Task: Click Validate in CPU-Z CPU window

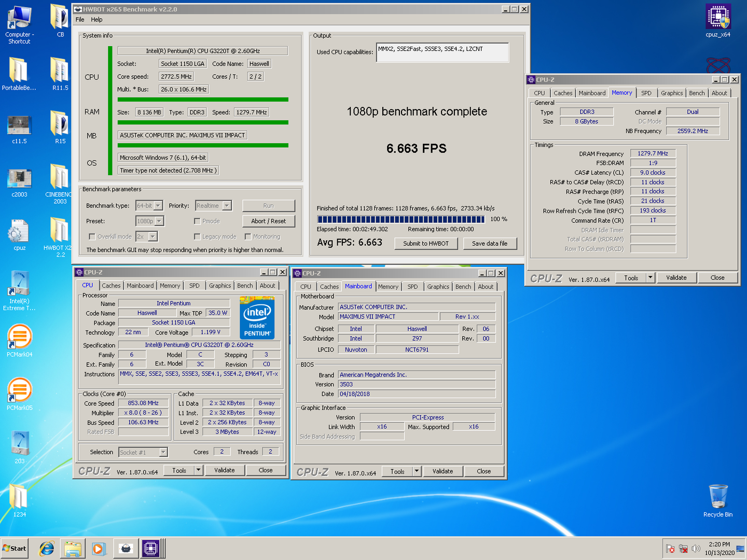Action: click(225, 470)
